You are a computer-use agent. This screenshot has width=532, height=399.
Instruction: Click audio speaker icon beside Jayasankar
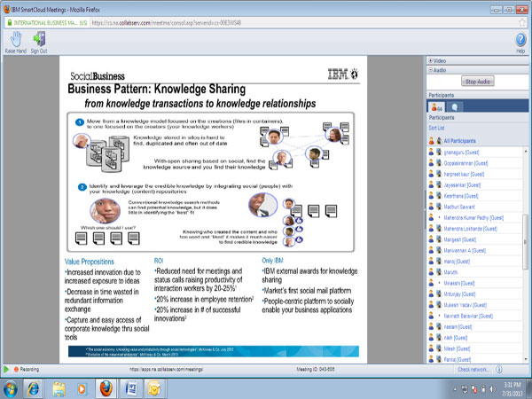point(439,184)
